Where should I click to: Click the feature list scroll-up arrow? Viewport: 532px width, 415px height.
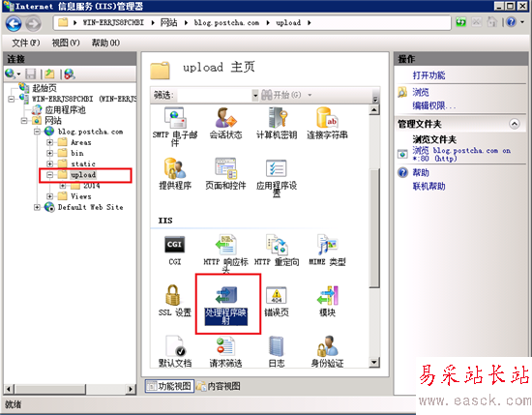point(374,109)
